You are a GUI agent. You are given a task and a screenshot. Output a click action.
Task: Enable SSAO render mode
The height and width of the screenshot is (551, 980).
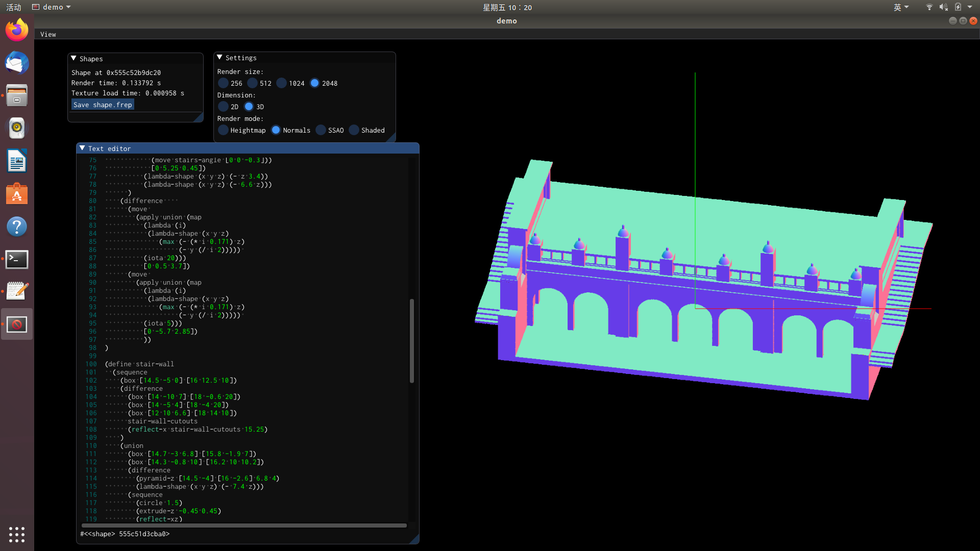coord(321,130)
